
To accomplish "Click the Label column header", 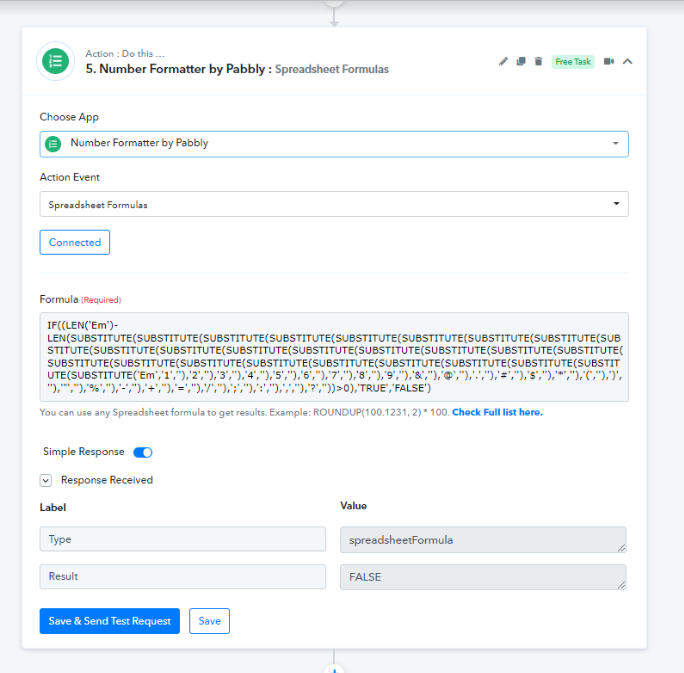I will [53, 508].
